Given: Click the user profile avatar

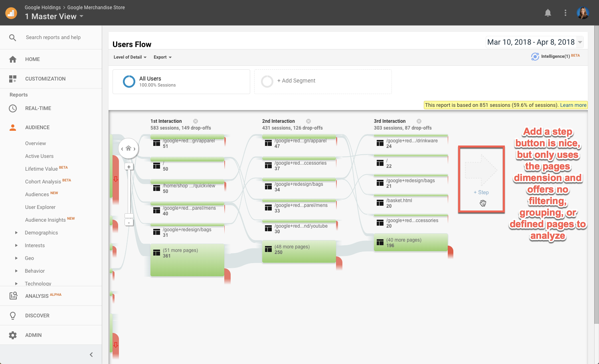Looking at the screenshot, I should (583, 13).
